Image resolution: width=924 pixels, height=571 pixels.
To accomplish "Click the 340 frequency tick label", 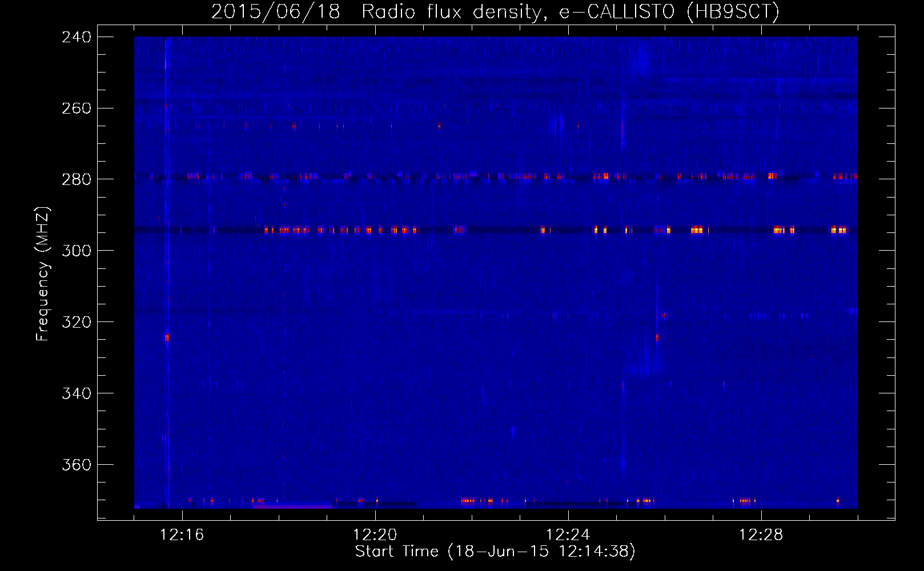I will click(77, 394).
